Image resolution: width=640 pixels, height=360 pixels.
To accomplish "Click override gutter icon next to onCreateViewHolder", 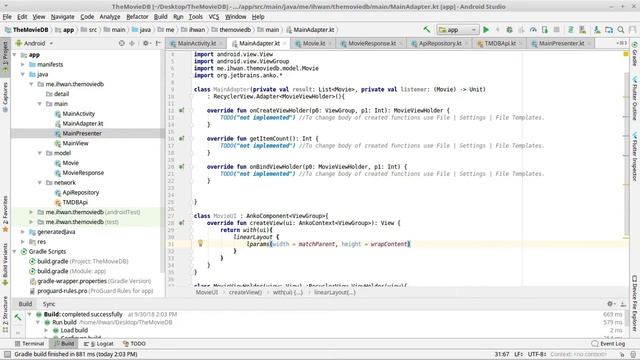I will [x=181, y=110].
